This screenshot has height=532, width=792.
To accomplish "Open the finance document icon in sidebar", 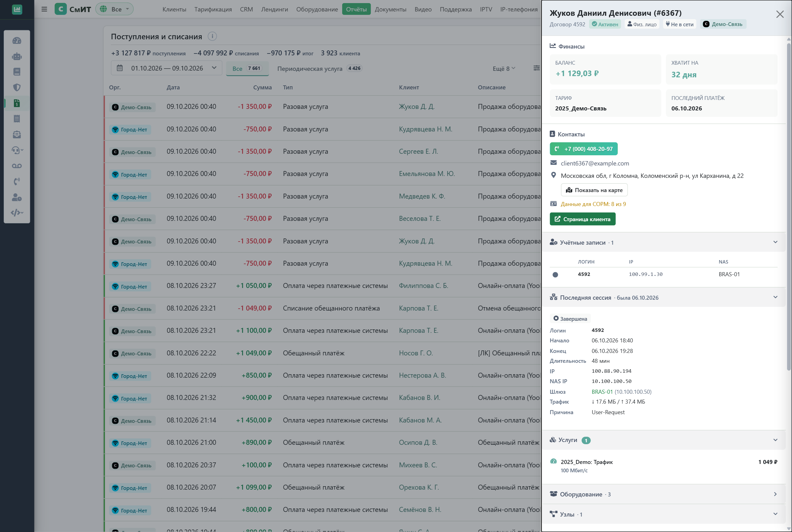I will click(x=17, y=103).
